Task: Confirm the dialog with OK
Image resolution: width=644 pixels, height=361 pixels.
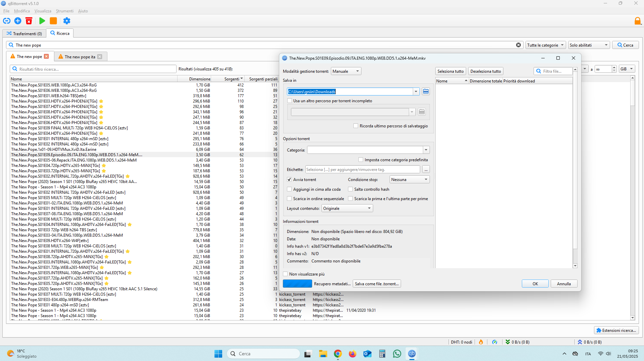Action: (535, 284)
